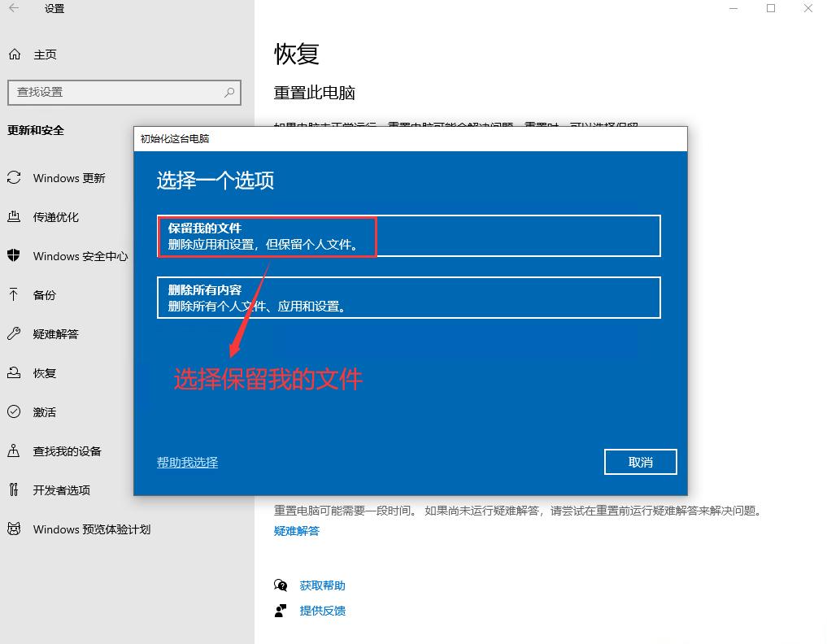The width and height of the screenshot is (827, 644).
Task: Click the 查找设置 search field
Action: [124, 92]
